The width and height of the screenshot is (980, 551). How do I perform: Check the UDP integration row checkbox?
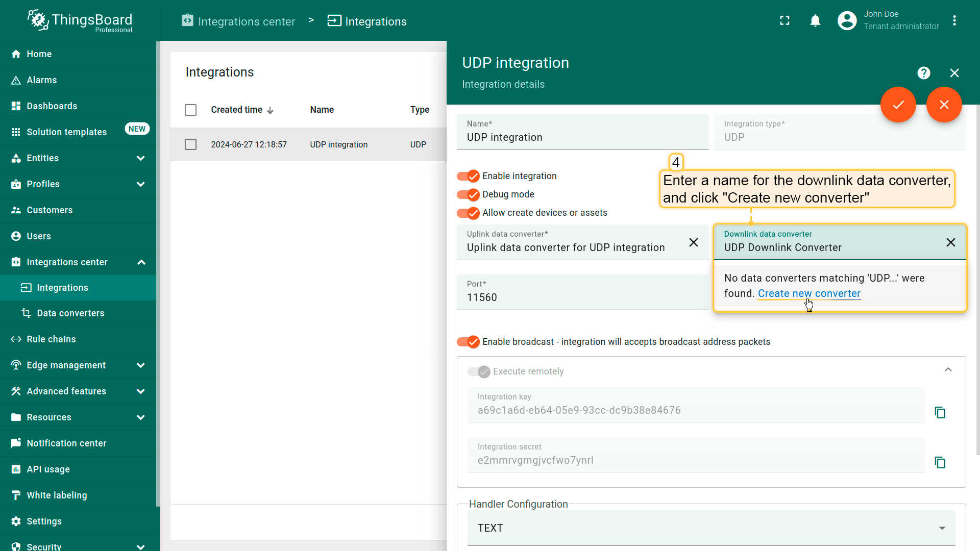[x=190, y=144]
